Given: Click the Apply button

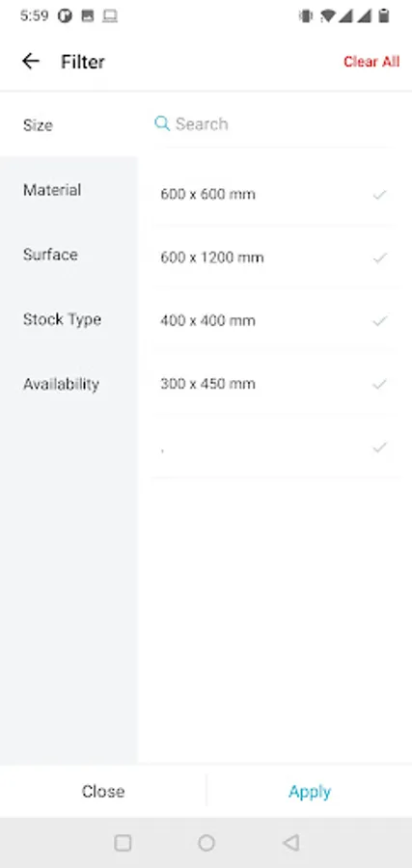Looking at the screenshot, I should coord(310,791).
